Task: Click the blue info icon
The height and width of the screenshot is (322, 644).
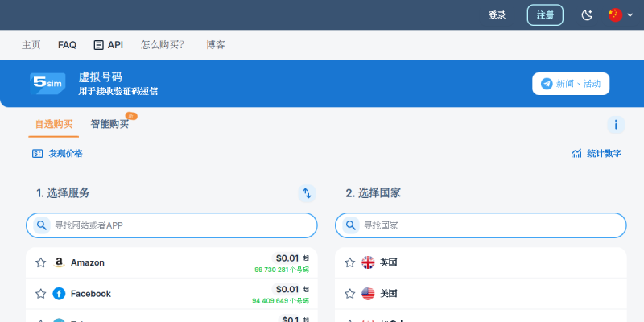Action: 616,125
